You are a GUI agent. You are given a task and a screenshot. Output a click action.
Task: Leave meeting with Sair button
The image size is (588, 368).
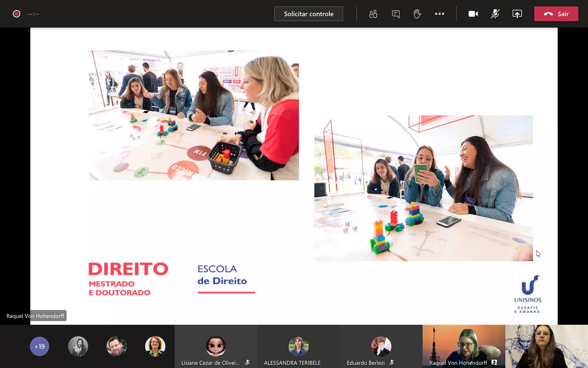click(556, 14)
